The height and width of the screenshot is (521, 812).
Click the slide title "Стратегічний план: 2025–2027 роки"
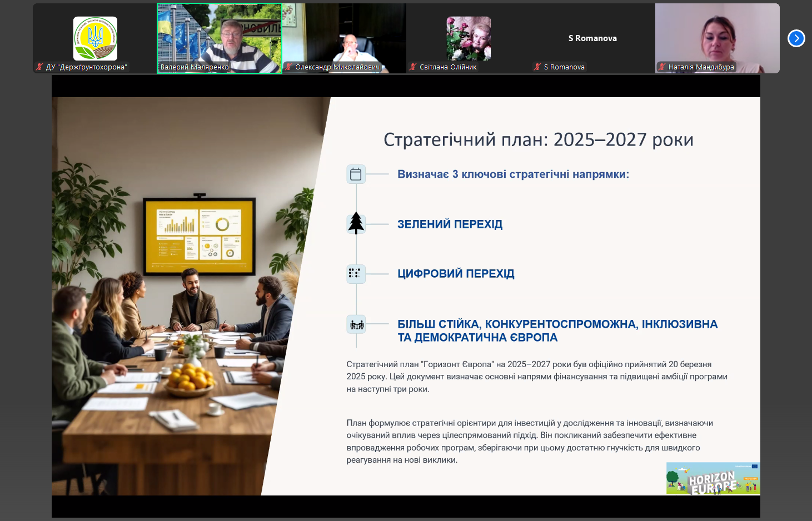(x=539, y=139)
